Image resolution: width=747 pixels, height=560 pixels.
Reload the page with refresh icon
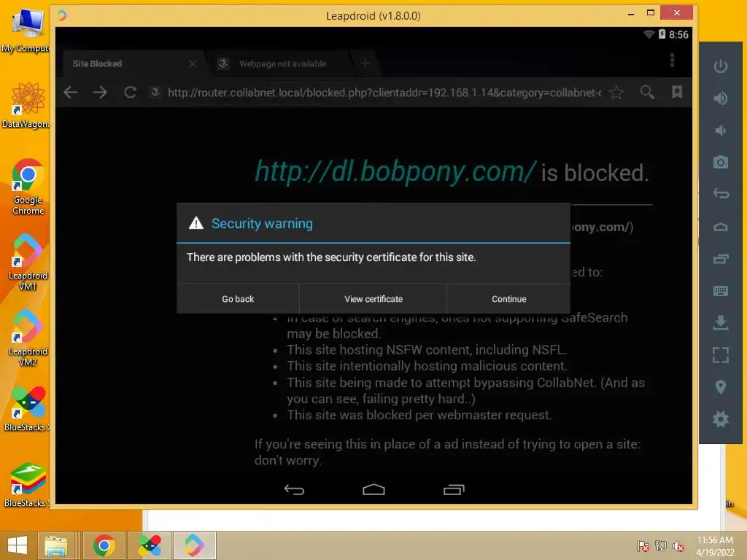(130, 93)
